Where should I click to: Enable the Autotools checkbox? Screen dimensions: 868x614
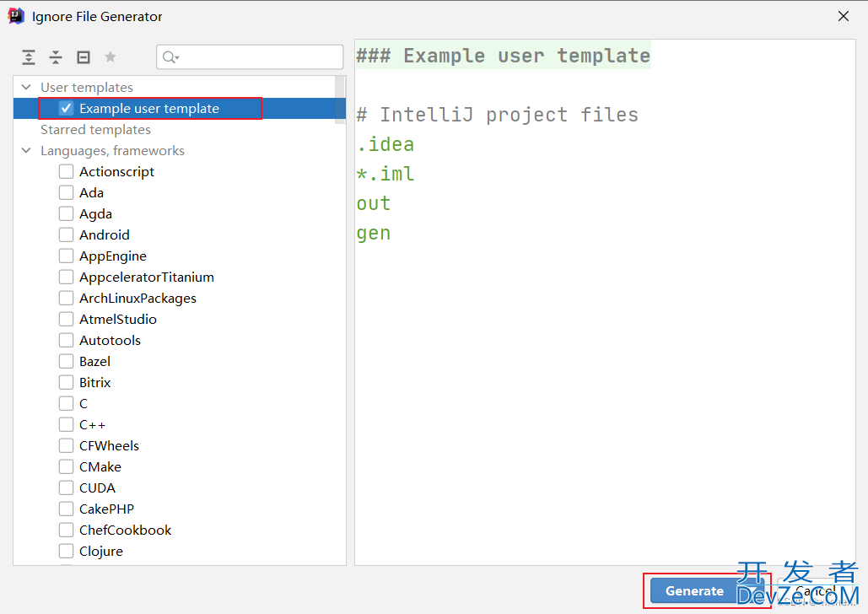click(x=66, y=340)
